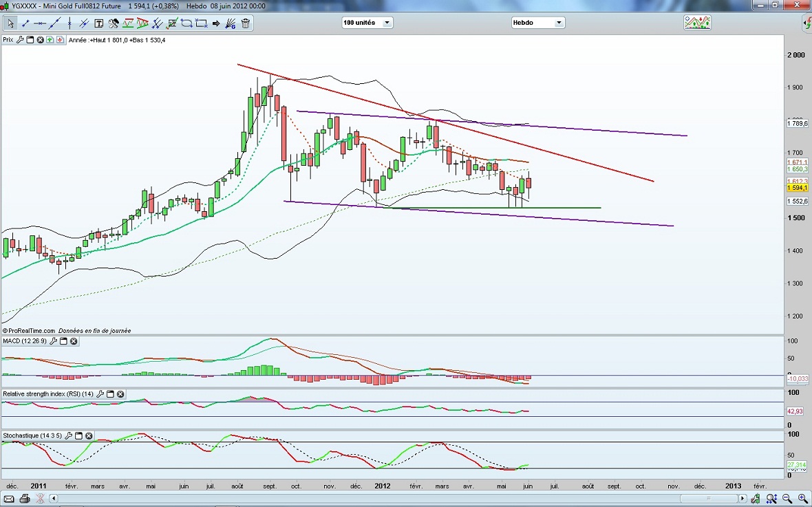
Task: Pick the text annotation tool
Action: tap(98, 23)
